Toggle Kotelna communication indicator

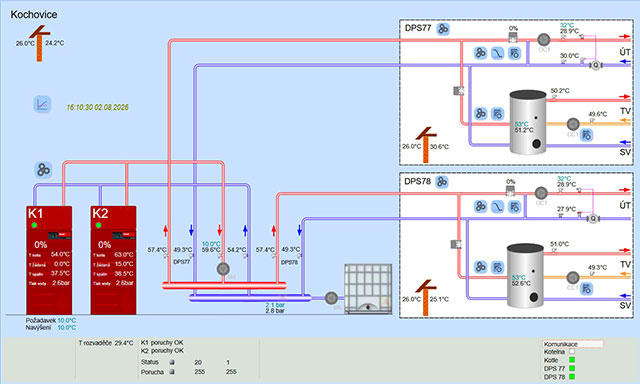click(572, 351)
